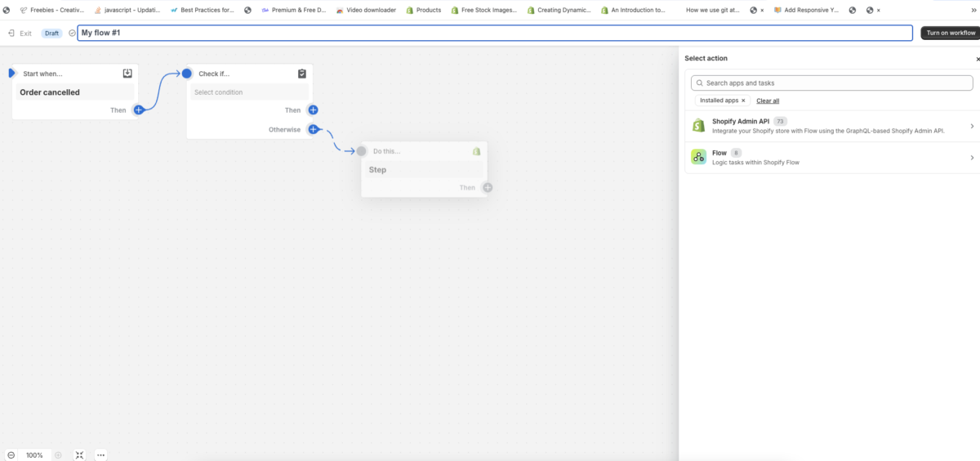Click the Select condition field
980x461 pixels.
click(x=249, y=92)
